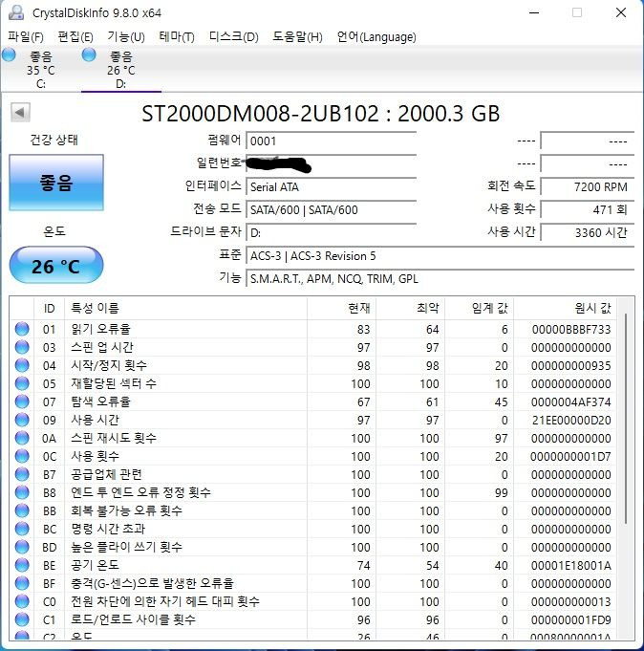Image resolution: width=644 pixels, height=651 pixels.
Task: Click the standard field ACS-3 Revision 5
Action: pyautogui.click(x=440, y=256)
